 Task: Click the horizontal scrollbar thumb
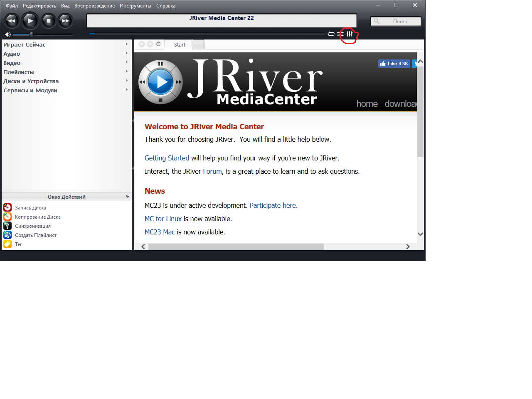point(236,246)
